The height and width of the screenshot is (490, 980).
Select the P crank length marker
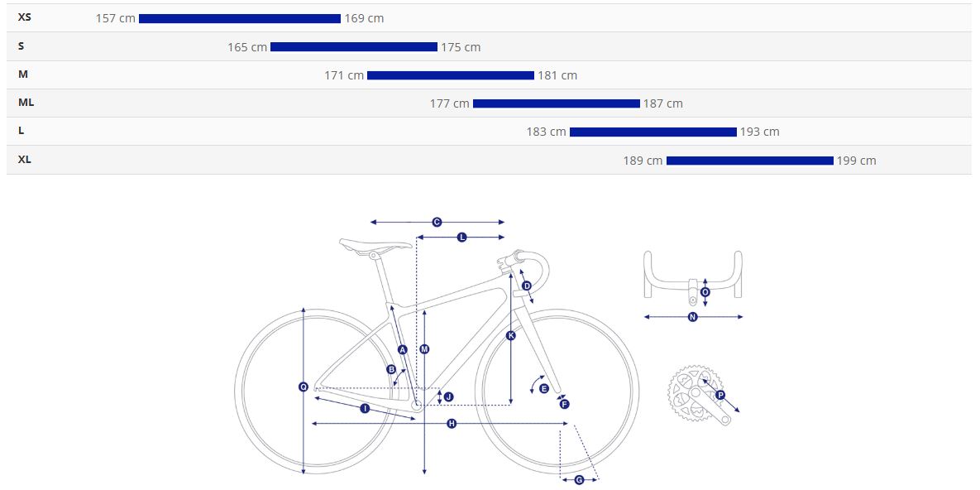click(720, 395)
